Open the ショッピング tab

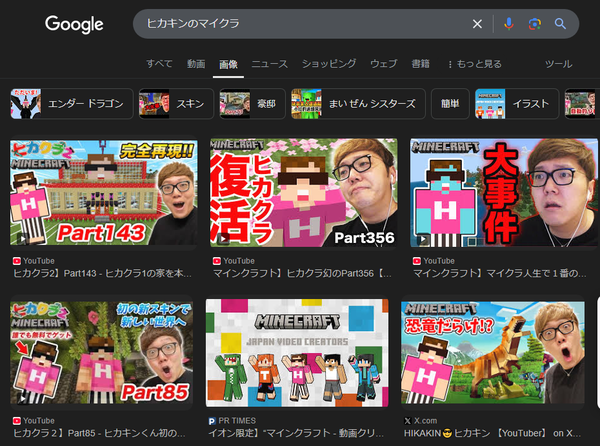[x=329, y=63]
